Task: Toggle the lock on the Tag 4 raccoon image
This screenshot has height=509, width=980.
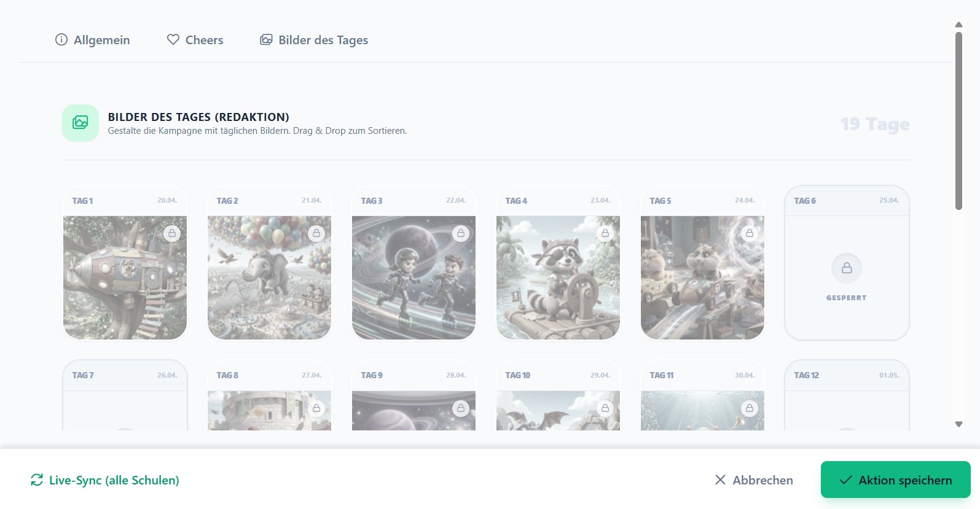Action: [605, 233]
